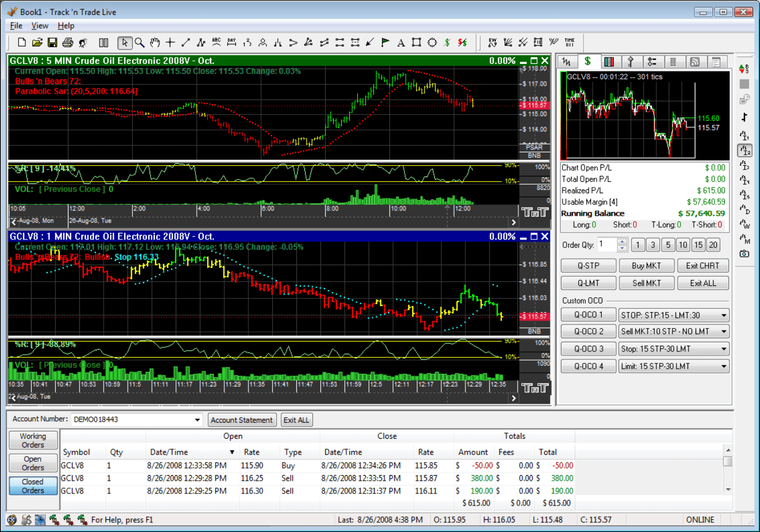Select the text annotation 'A' tool

(401, 43)
